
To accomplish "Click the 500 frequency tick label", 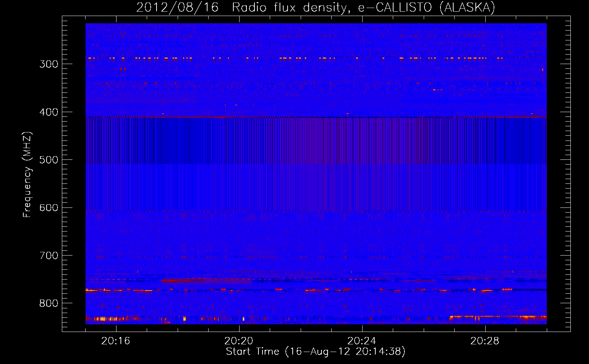I will point(49,160).
